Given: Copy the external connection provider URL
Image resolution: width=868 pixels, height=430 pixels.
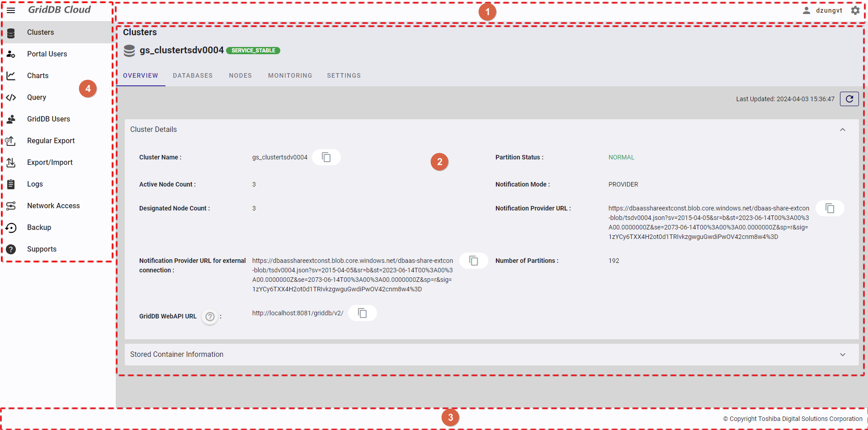Looking at the screenshot, I should point(473,261).
